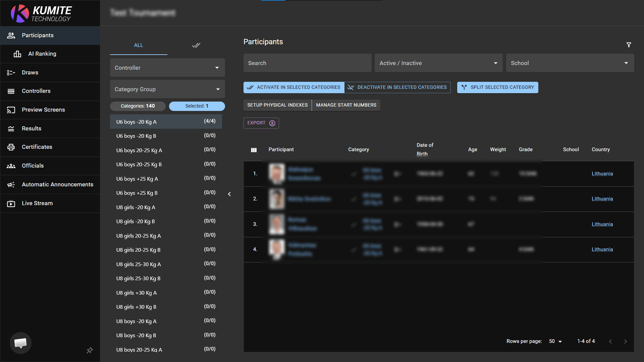This screenshot has width=644, height=362.
Task: Open the Certificates page
Action: point(37,147)
